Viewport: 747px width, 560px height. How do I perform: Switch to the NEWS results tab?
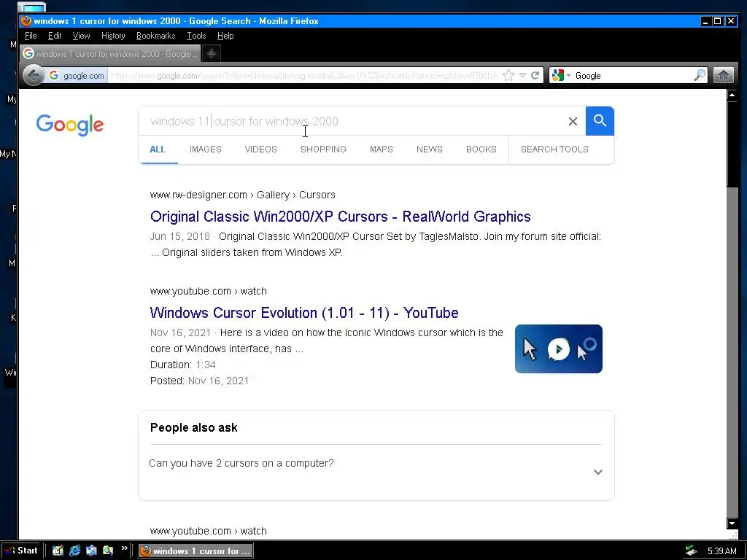pyautogui.click(x=429, y=149)
